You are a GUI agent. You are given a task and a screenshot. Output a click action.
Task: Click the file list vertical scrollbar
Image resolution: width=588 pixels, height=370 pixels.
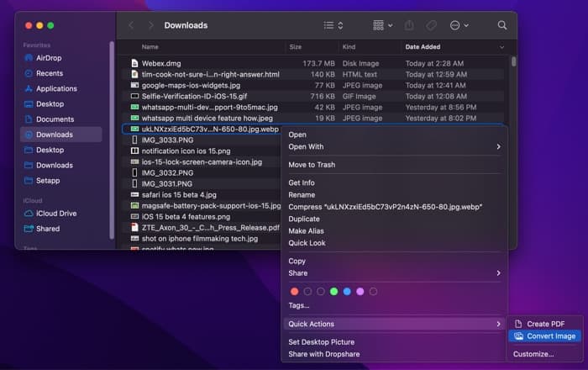coord(513,61)
